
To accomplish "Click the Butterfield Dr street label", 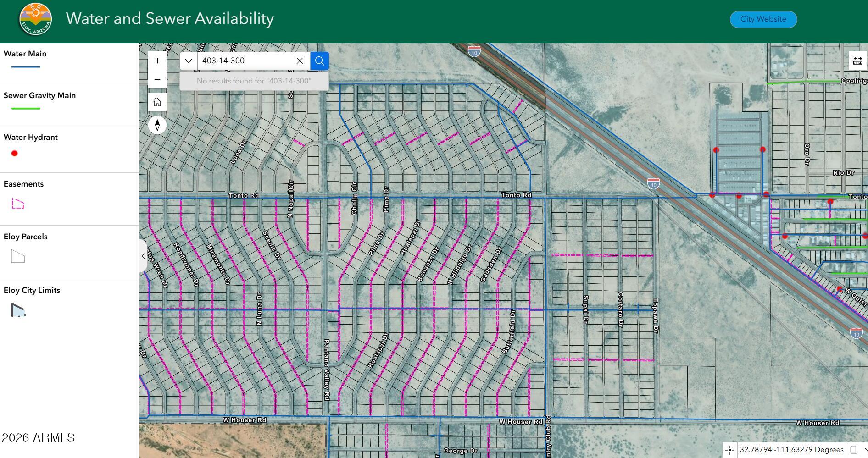I will 509,332.
